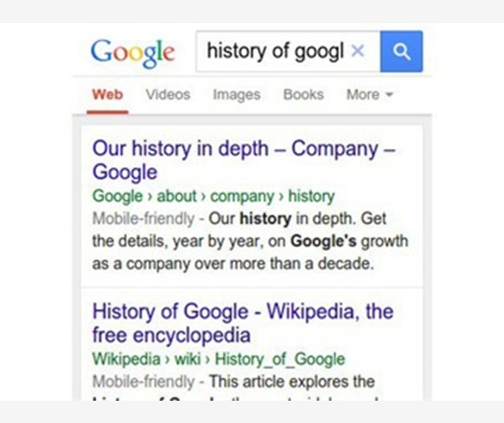This screenshot has height=423, width=504.
Task: Select the Web tab
Action: click(x=107, y=94)
